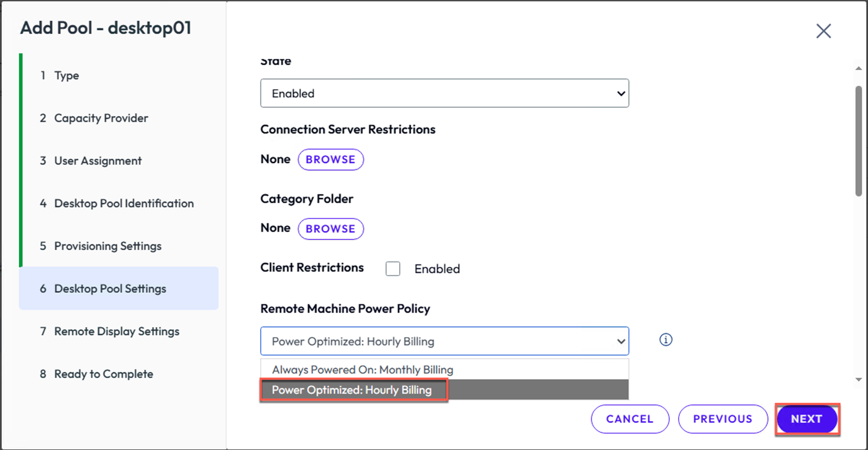Go back with the PREVIOUS button
868x450 pixels.
(723, 419)
